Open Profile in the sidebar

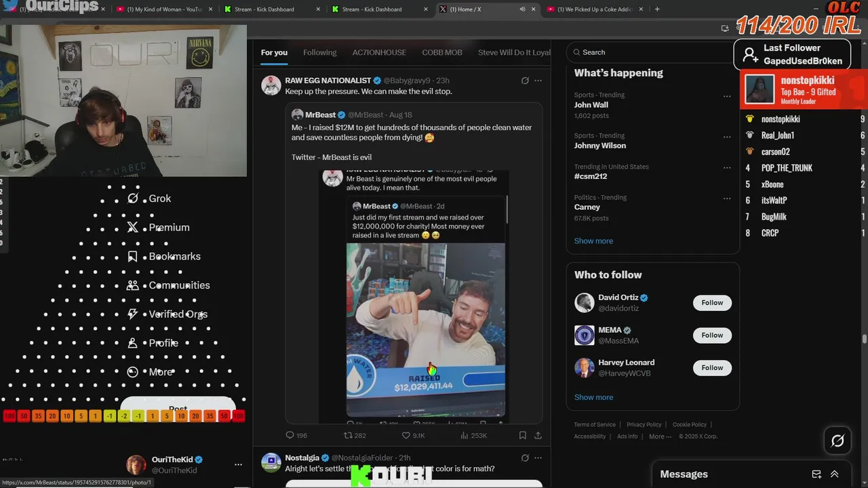point(153,343)
